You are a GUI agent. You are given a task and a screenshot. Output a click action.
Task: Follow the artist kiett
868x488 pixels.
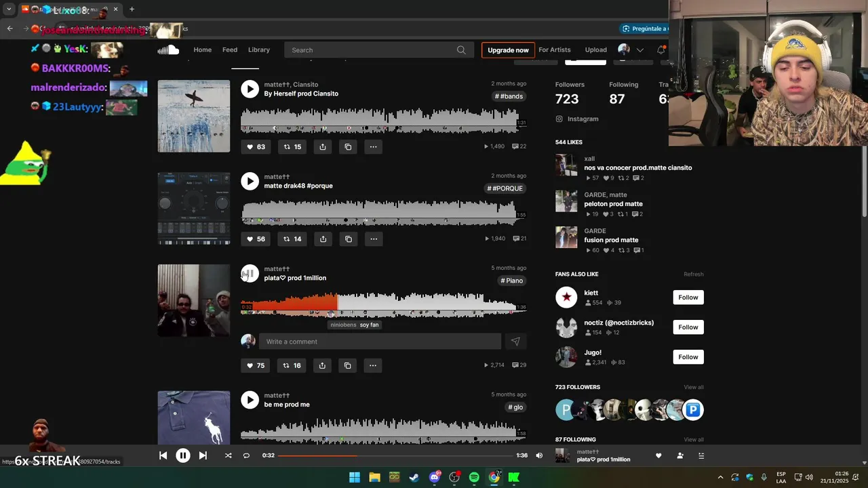pos(688,298)
